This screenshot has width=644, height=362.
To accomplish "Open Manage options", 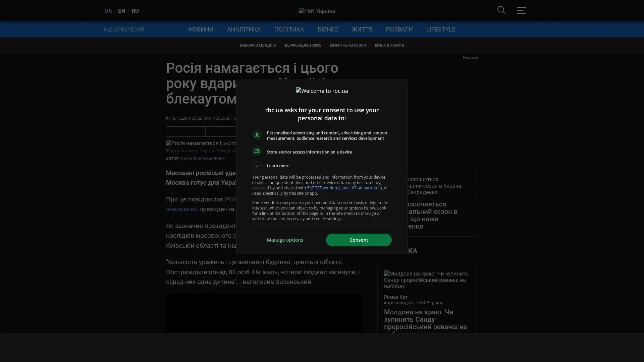I will point(285,240).
